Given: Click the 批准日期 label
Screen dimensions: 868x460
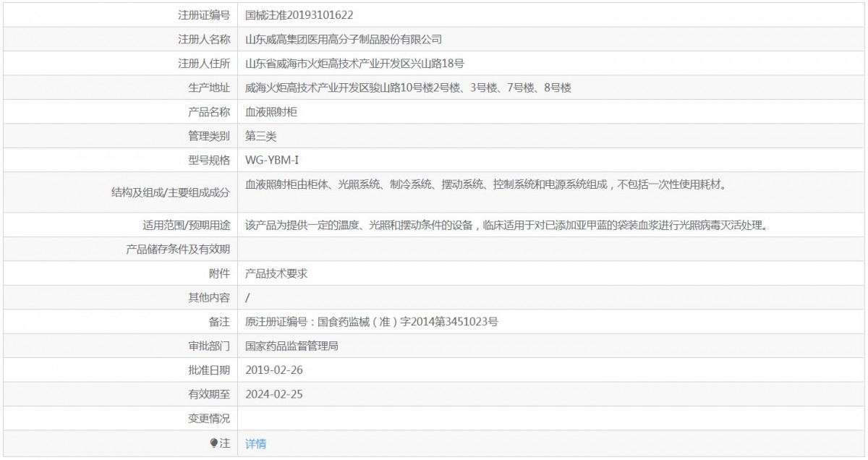Looking at the screenshot, I should coord(209,370).
